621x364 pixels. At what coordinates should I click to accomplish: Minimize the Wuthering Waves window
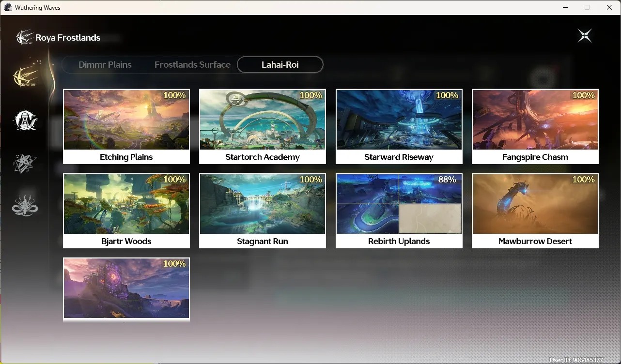point(565,7)
